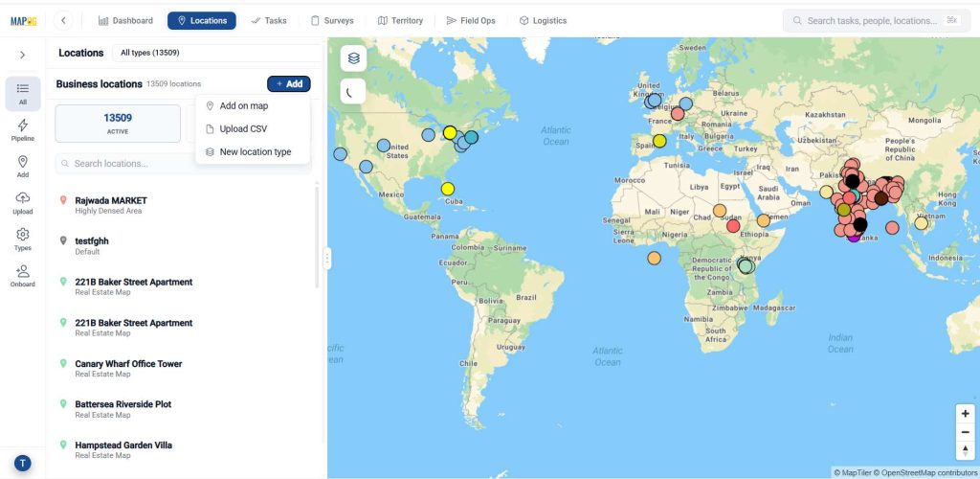Go back using the top chevron button
Viewport: 980px width, 479px height.
pyautogui.click(x=63, y=21)
